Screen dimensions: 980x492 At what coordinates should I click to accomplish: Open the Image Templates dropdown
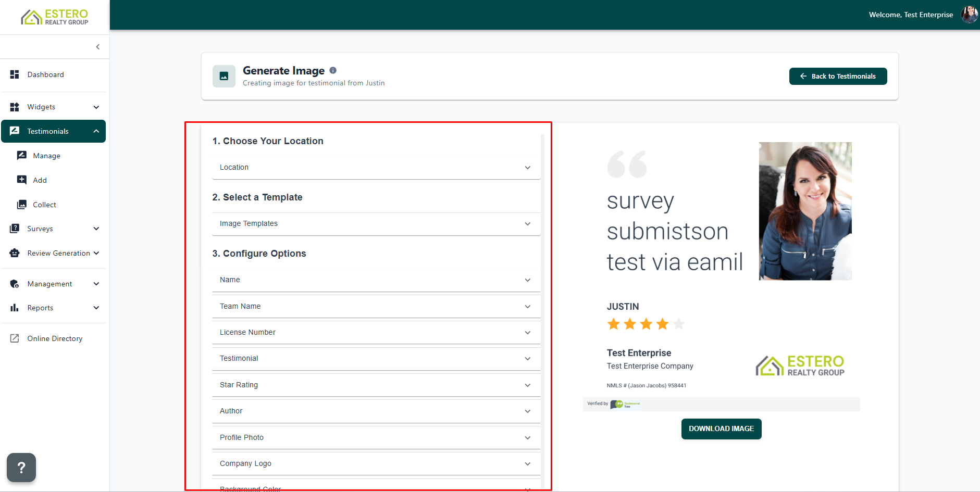(376, 224)
